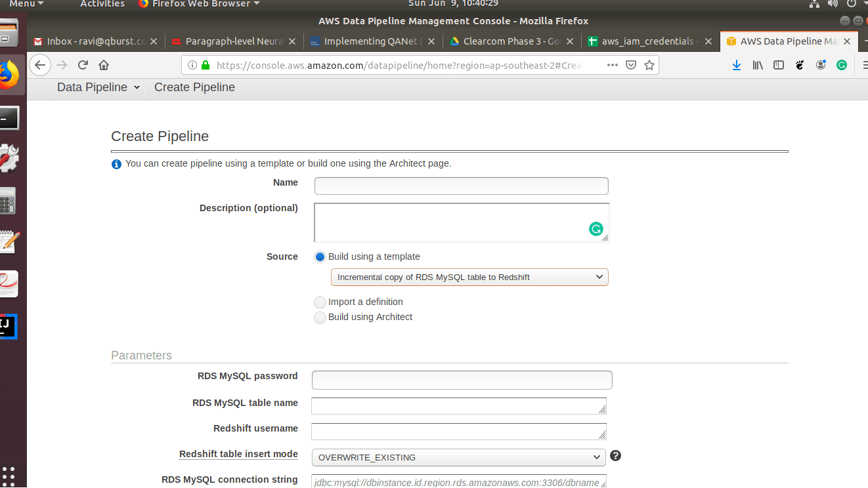Open the Firefox account icon
868x488 pixels.
(821, 65)
